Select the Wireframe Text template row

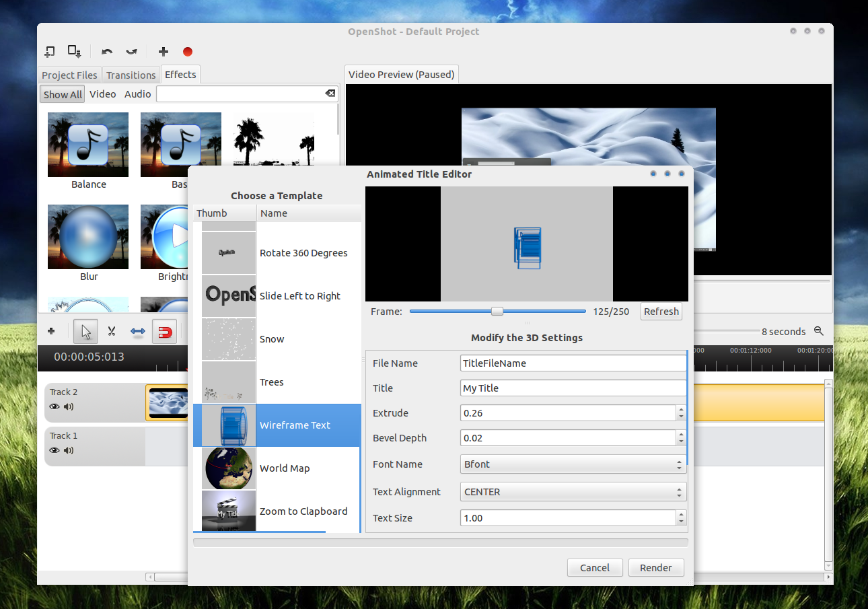tap(277, 425)
